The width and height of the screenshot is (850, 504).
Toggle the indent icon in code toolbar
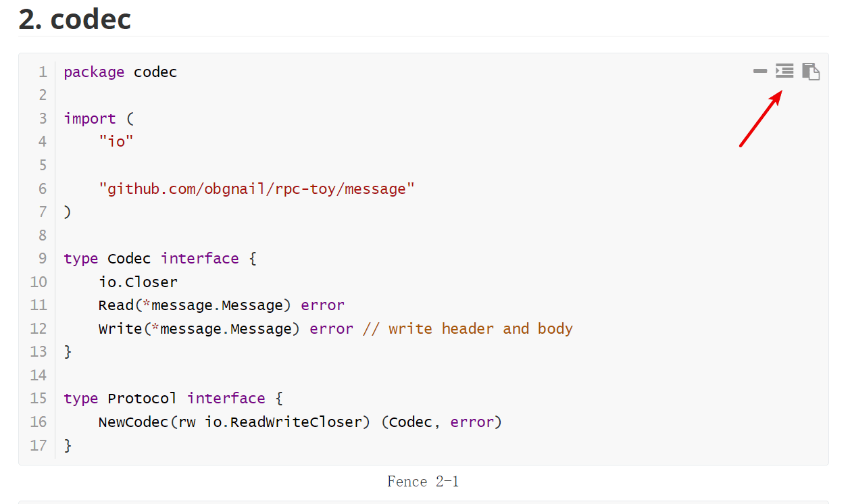pos(784,71)
